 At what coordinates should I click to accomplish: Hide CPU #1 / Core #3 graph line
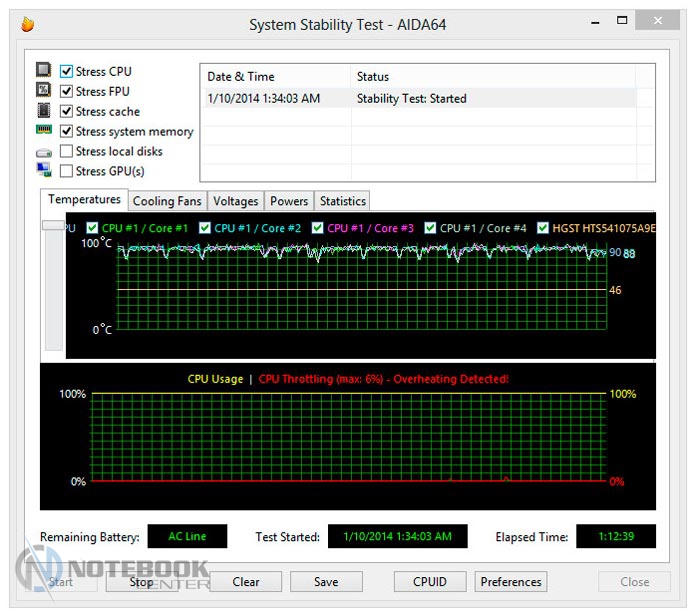pyautogui.click(x=319, y=228)
